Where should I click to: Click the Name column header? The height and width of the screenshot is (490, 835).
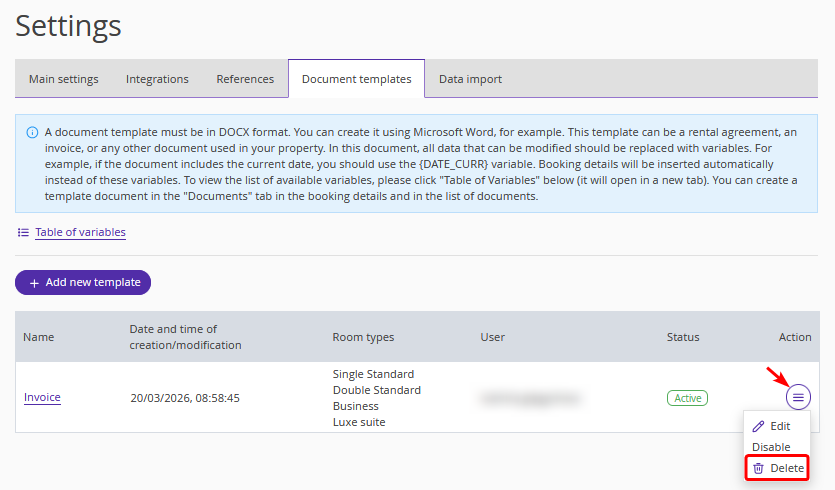click(x=38, y=337)
